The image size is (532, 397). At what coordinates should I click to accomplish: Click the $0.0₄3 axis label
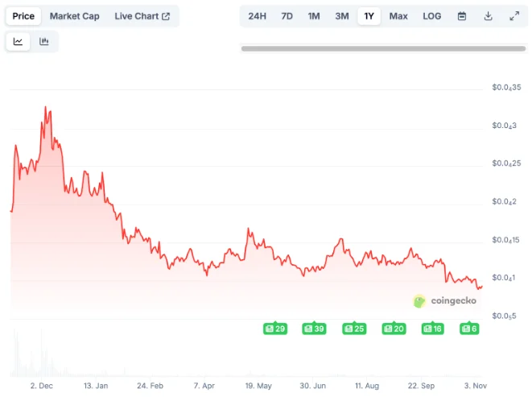click(x=505, y=126)
